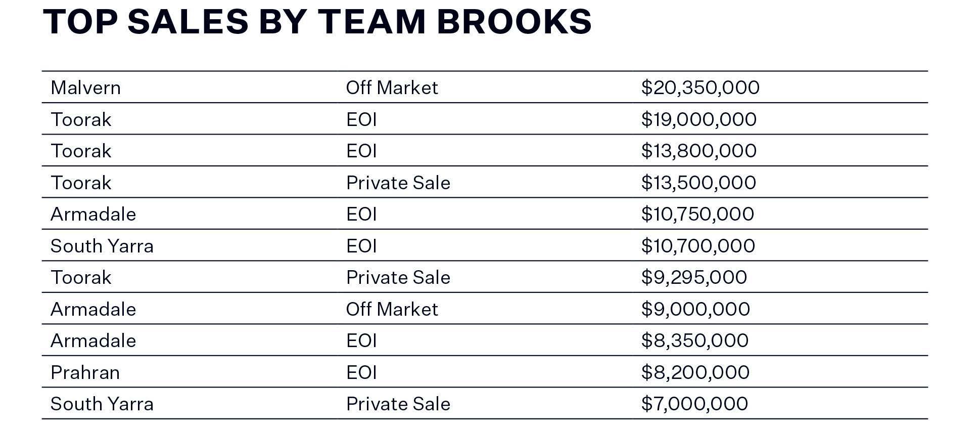This screenshot has width=980, height=426.
Task: Click Private Sale in the $9,295,000 row
Action: [x=398, y=277]
